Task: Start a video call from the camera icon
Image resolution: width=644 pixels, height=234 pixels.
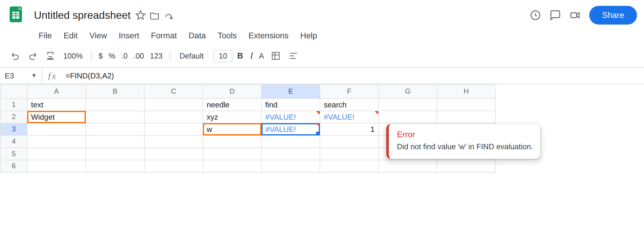Action: pyautogui.click(x=575, y=15)
